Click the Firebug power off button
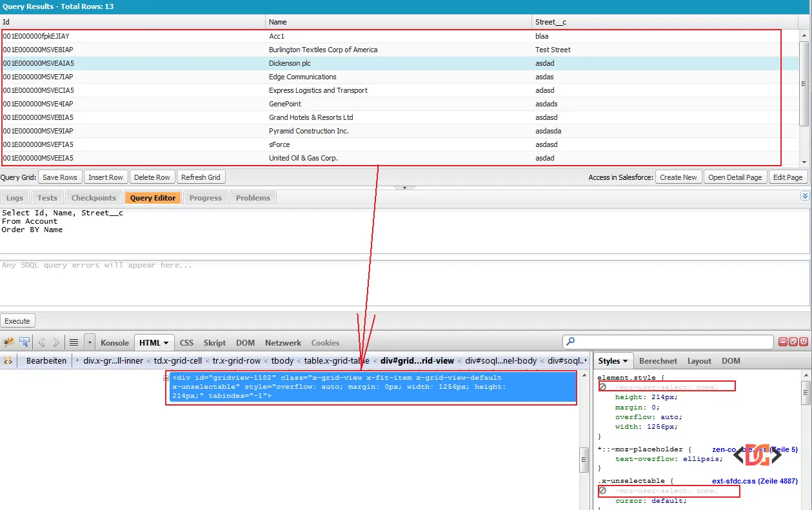Image resolution: width=812 pixels, height=510 pixels. point(804,342)
